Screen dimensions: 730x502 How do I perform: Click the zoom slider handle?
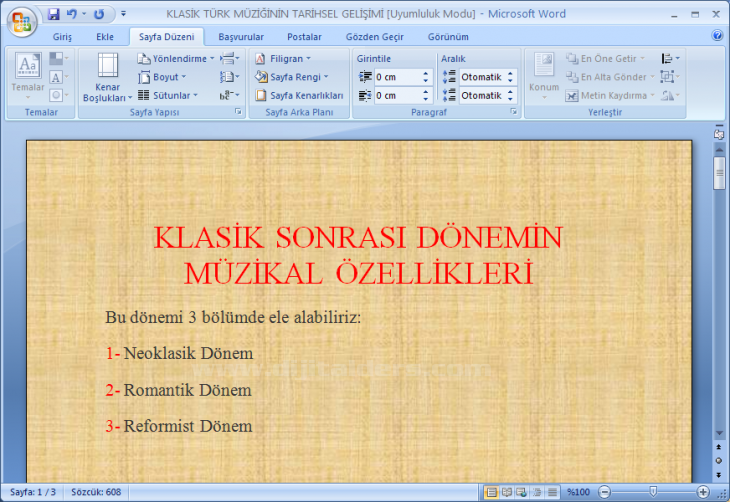coord(653,492)
